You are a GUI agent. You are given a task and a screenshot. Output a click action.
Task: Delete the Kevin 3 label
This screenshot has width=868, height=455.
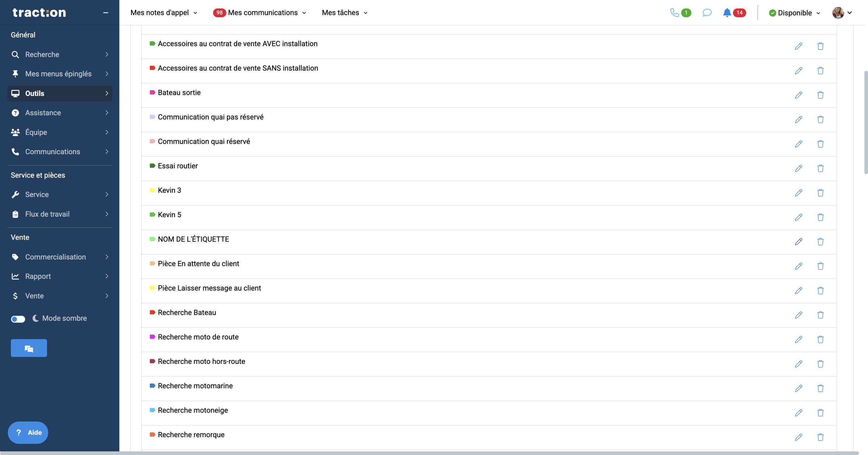tap(820, 193)
